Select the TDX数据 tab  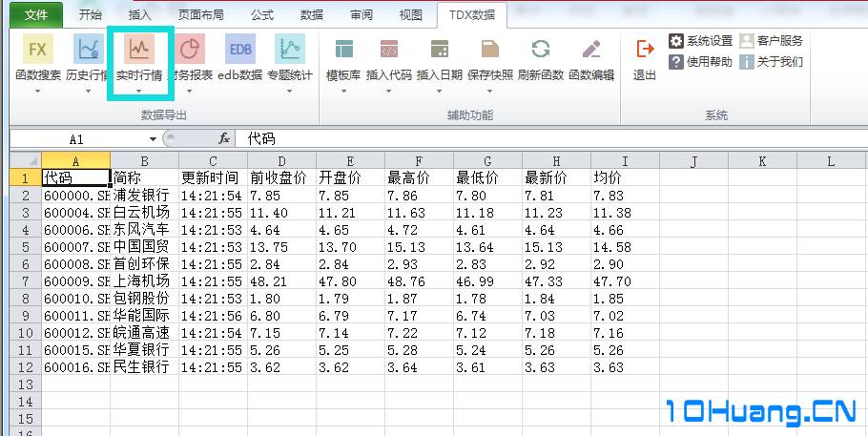[472, 15]
